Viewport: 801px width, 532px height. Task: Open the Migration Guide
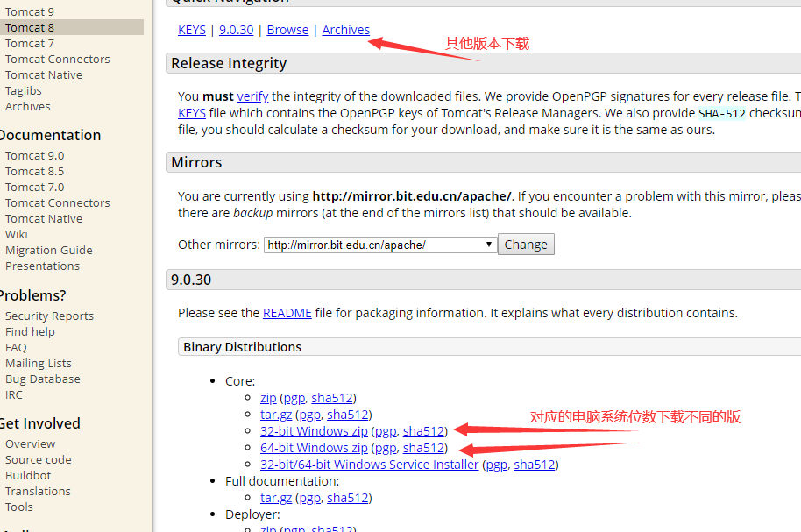click(48, 250)
